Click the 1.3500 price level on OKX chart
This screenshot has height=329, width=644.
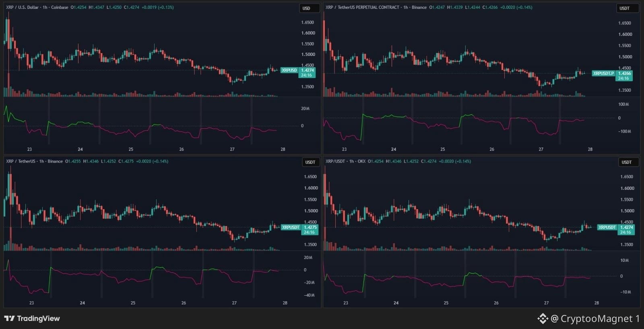point(627,245)
